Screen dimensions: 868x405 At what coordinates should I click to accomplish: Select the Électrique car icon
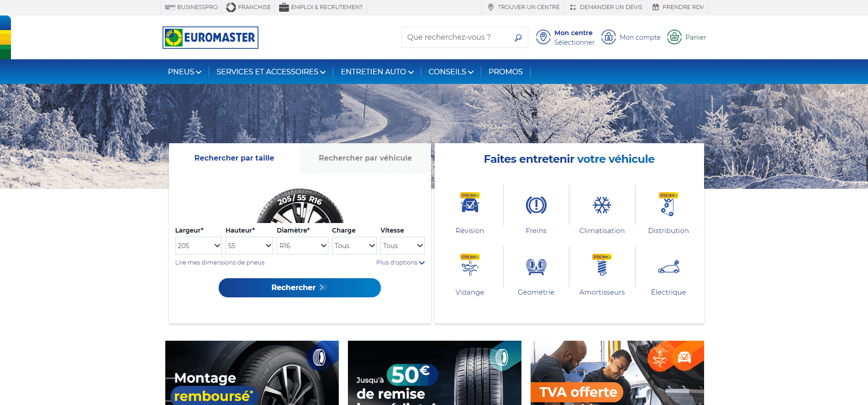(x=668, y=267)
